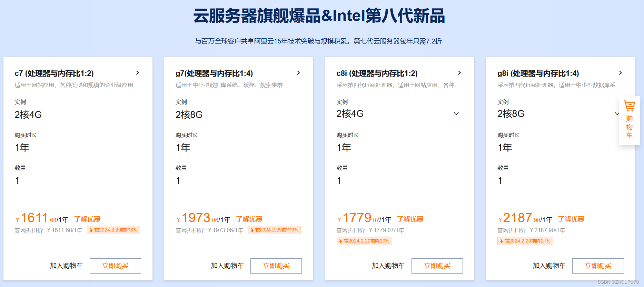Image resolution: width=644 pixels, height=287 pixels.
Task: Click the page heading 云服务器旗舰爆品&Intel第八代新品
Action: point(319,16)
